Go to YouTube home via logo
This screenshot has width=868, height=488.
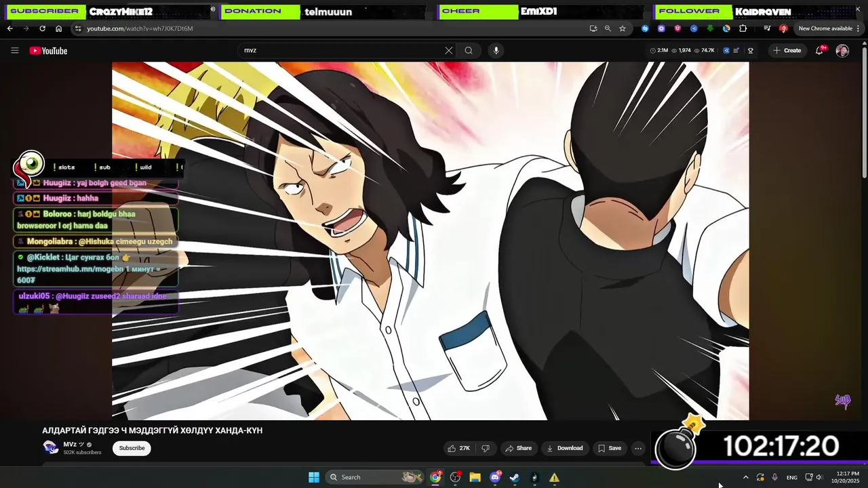point(48,50)
